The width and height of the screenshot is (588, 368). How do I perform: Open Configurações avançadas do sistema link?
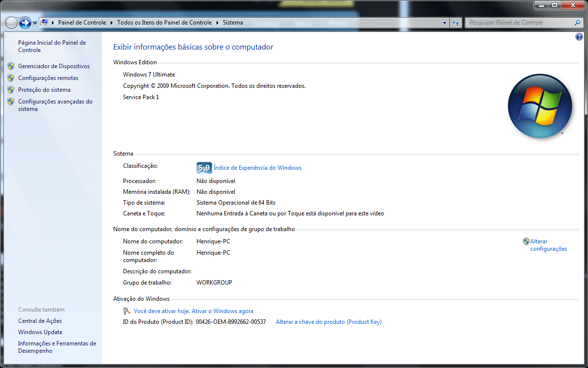click(x=55, y=105)
